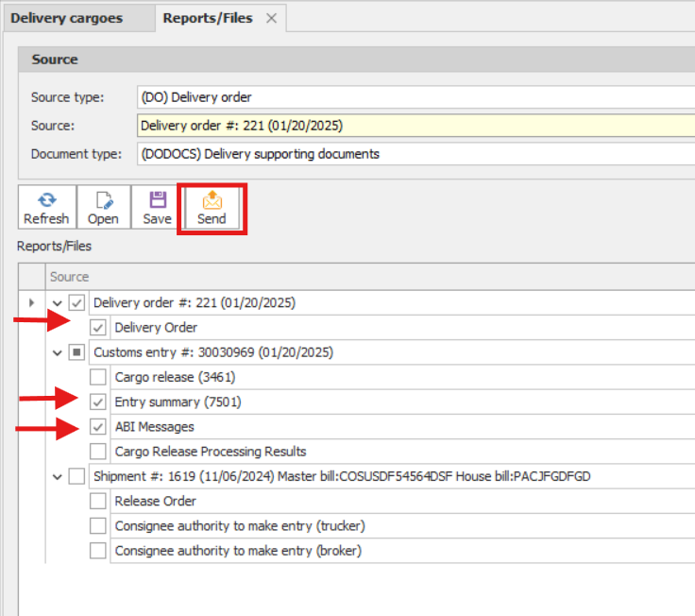695x616 pixels.
Task: Tick the Consignee authority (trucker) checkbox
Action: pyautogui.click(x=98, y=526)
